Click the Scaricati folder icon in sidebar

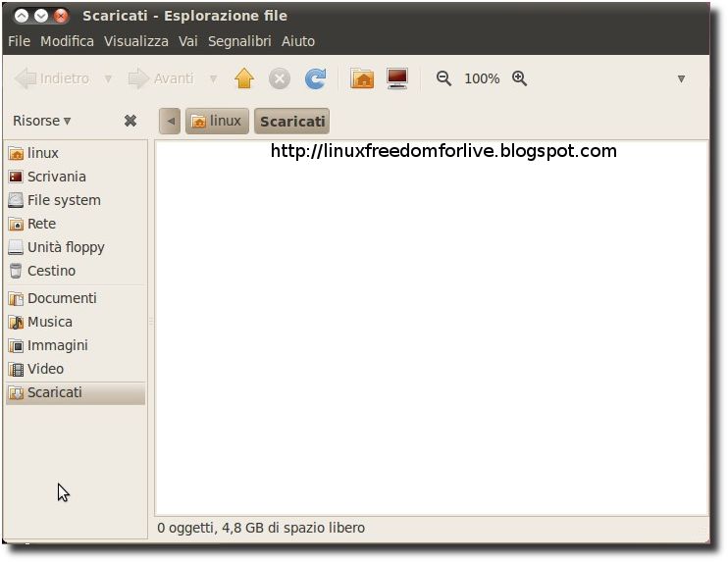coord(16,392)
